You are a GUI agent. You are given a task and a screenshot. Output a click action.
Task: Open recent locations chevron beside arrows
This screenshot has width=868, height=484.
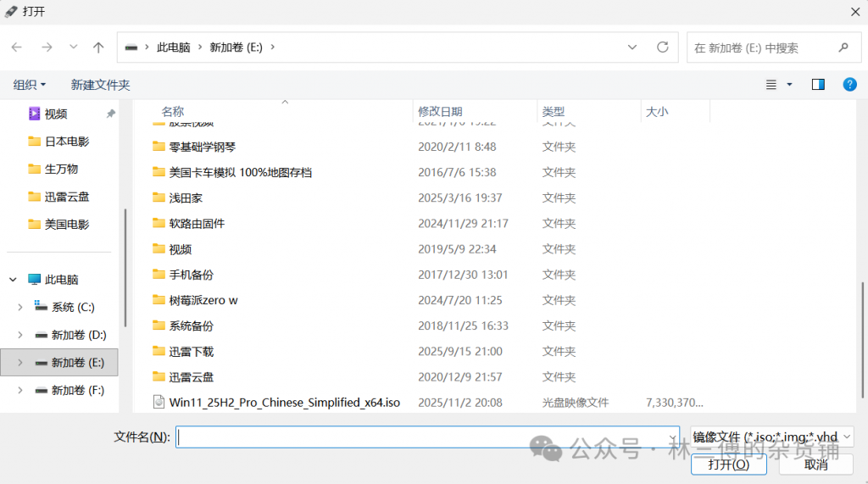pos(73,47)
